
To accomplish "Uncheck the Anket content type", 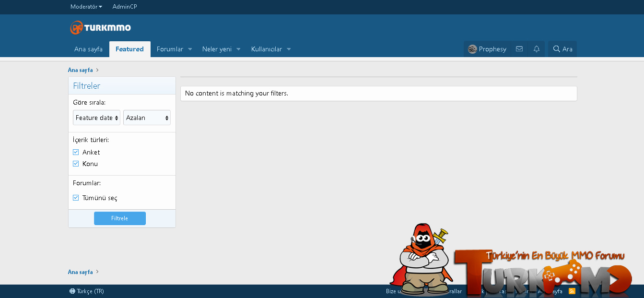I will [76, 152].
